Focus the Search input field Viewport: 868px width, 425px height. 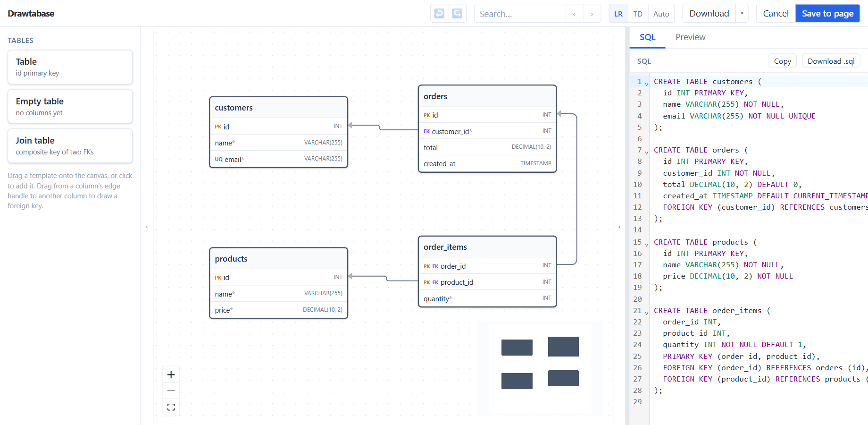pos(520,14)
